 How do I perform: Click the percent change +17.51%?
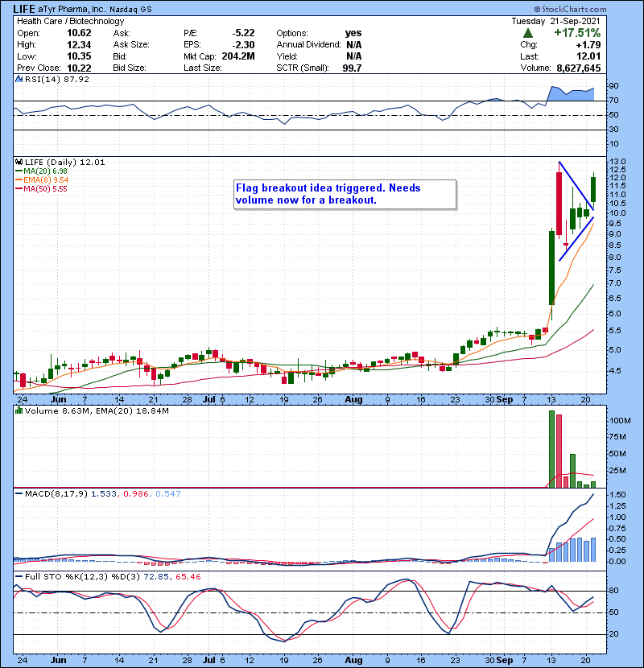[577, 33]
